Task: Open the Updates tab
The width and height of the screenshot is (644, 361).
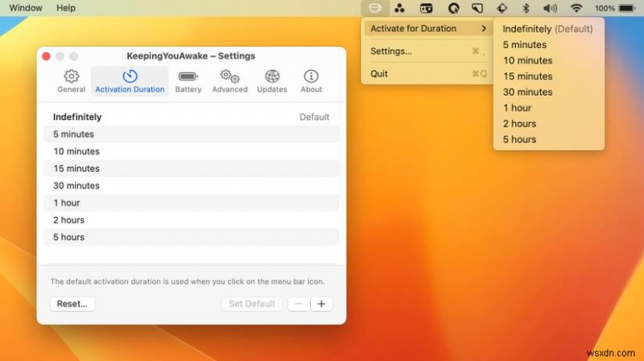Action: [x=272, y=81]
